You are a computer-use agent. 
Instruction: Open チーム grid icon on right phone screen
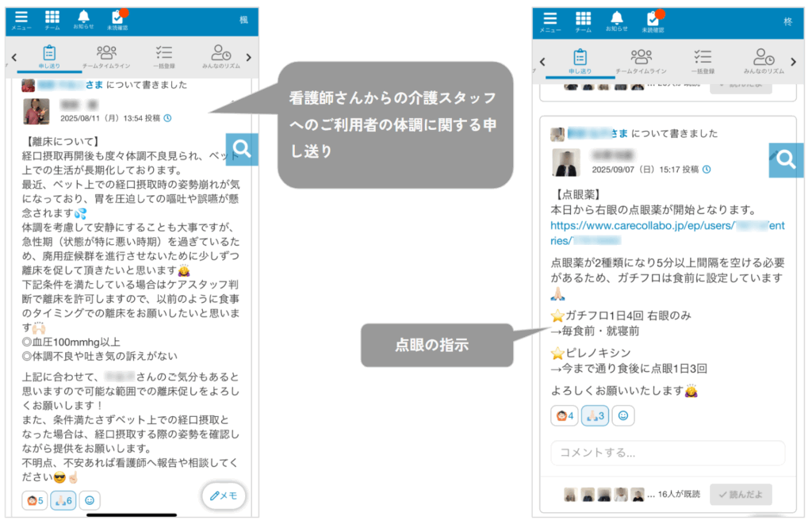[x=583, y=20]
